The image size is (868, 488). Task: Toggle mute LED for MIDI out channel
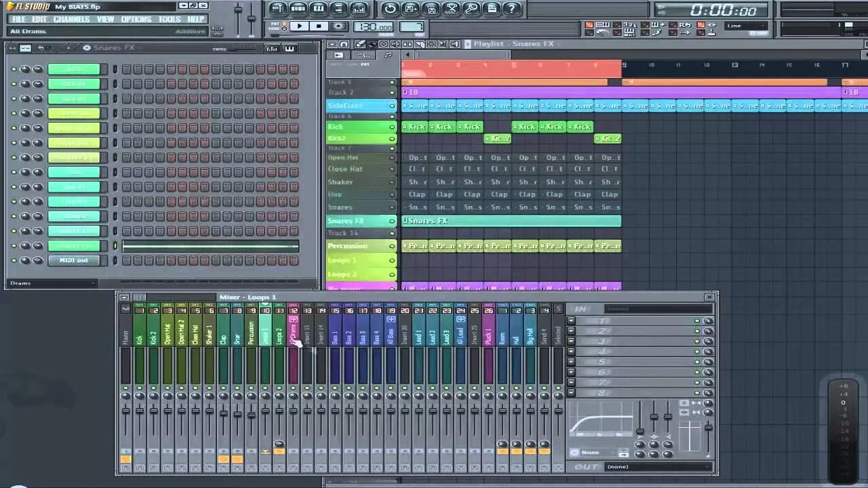coord(14,260)
